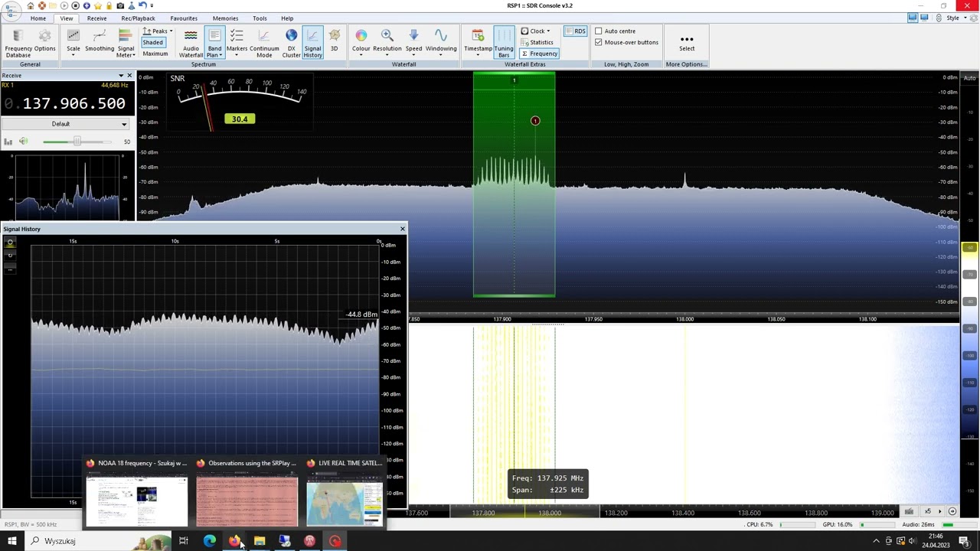Toggle the RDS button
980x551 pixels.
click(x=575, y=31)
